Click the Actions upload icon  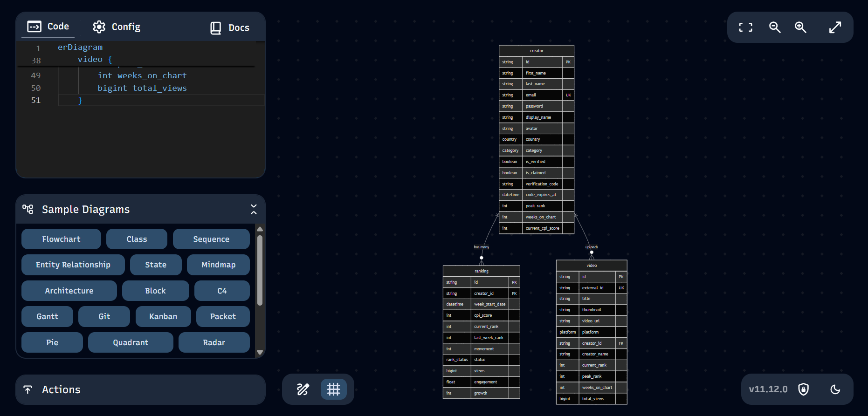28,389
